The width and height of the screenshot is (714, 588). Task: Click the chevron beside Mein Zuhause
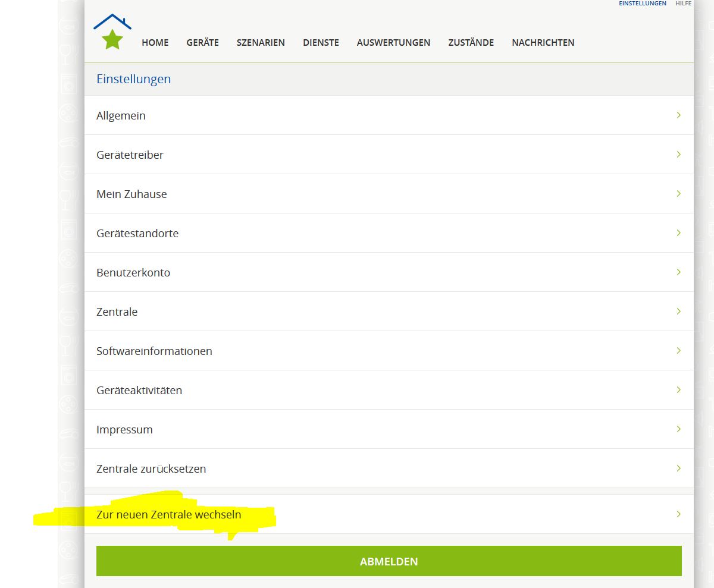678,194
